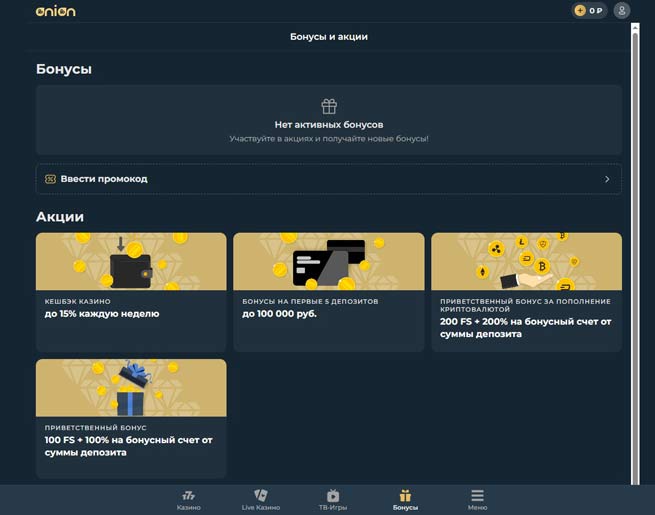Viewport: 655px width, 515px height.
Task: Open the gift box welcome bonus banner
Action: pyautogui.click(x=131, y=388)
